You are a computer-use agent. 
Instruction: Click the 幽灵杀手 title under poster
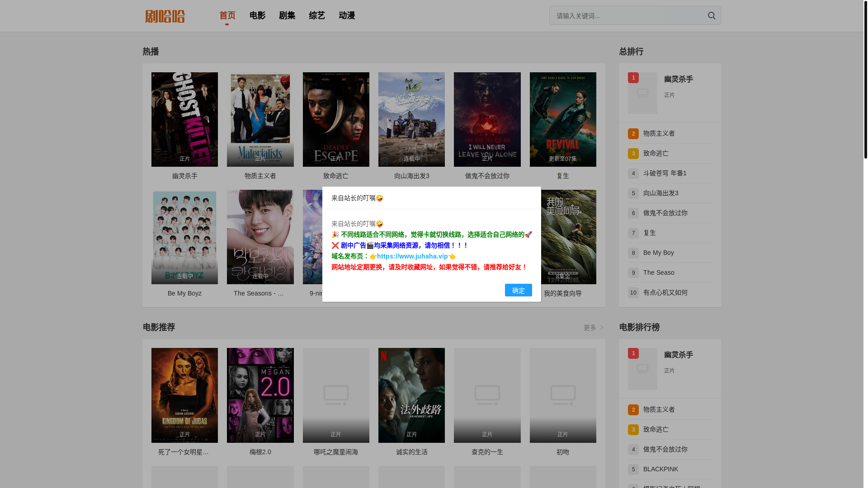coord(184,176)
